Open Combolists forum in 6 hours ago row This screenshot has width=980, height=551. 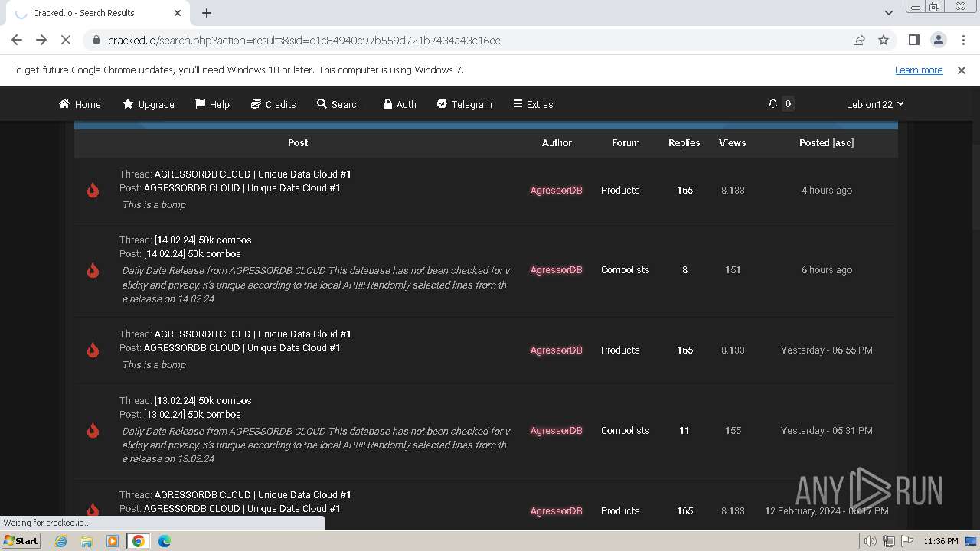[x=625, y=269]
